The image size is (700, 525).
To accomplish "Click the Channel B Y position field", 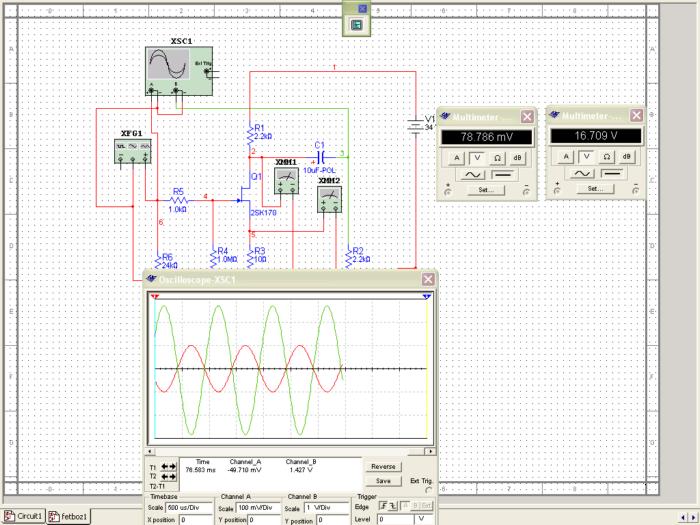I will (x=333, y=520).
